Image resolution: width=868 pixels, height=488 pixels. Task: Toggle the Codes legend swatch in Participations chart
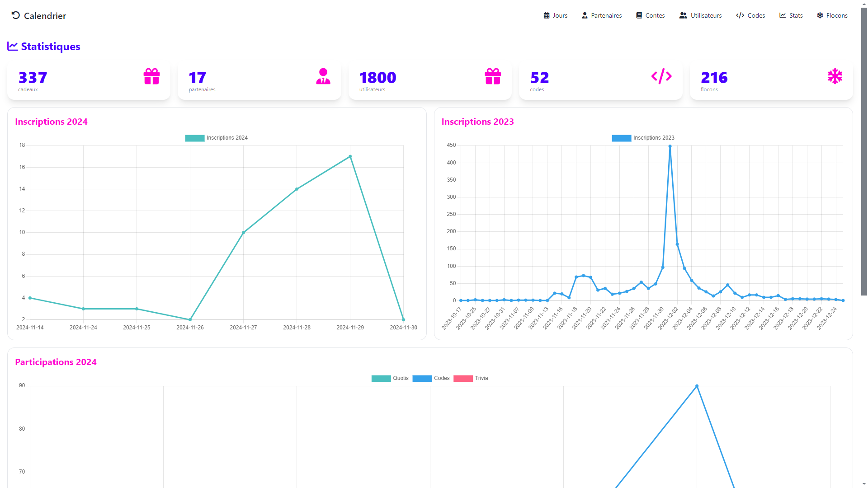pos(422,379)
